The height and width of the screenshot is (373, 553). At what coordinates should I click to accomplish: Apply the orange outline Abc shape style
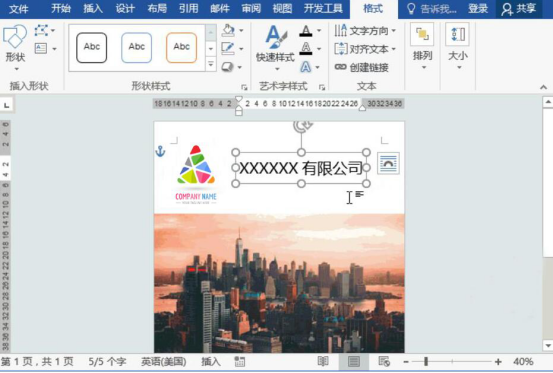pyautogui.click(x=181, y=48)
